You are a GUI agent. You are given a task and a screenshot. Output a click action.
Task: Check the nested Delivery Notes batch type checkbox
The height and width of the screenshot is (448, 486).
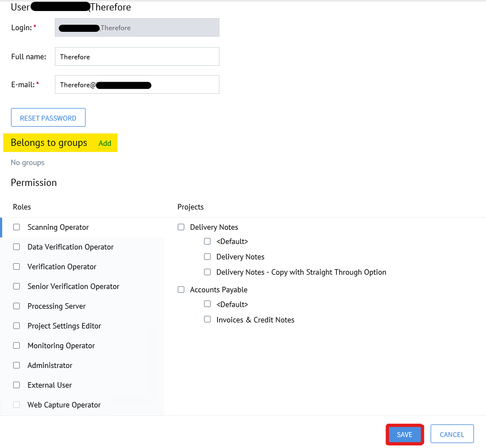207,257
